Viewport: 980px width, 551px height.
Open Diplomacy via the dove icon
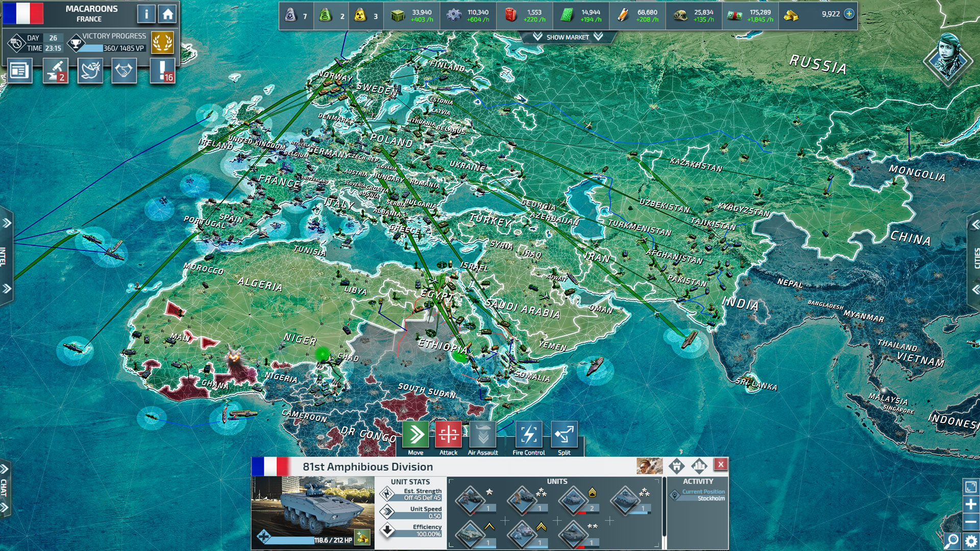pyautogui.click(x=90, y=71)
